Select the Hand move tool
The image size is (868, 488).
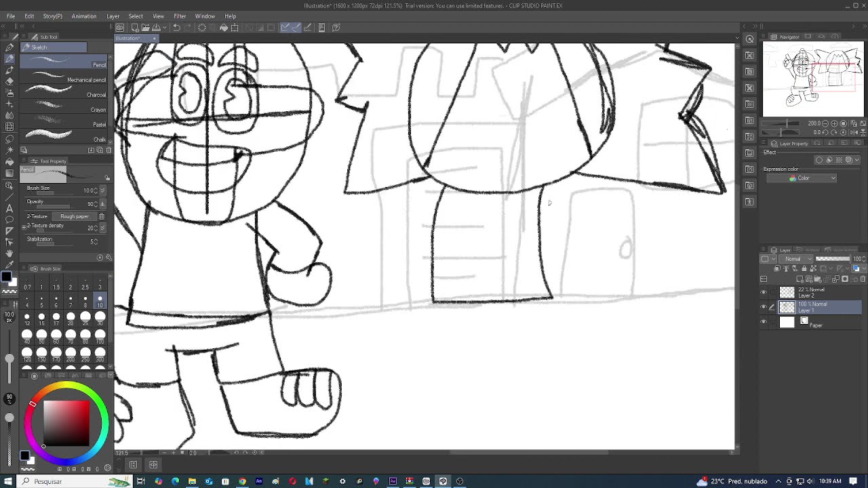pyautogui.click(x=9, y=253)
